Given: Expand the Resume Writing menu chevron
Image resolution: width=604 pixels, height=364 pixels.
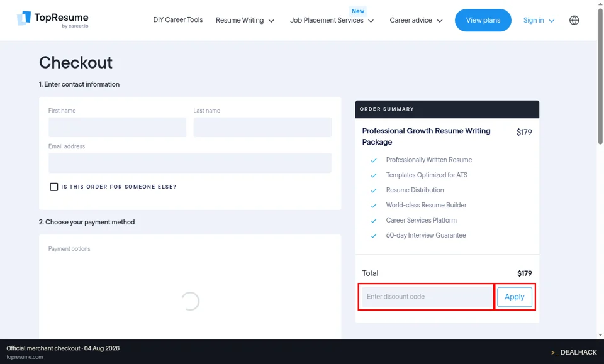Looking at the screenshot, I should click(271, 21).
